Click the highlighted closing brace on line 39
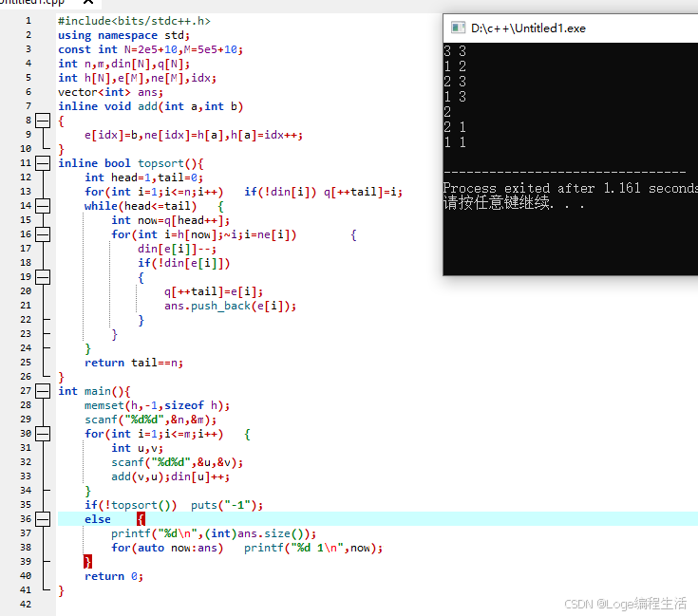Viewport: 698px width, 616px height. tap(87, 561)
